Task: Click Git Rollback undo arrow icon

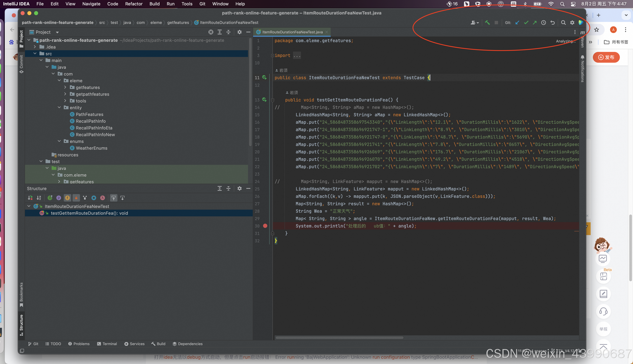Action: coord(552,23)
